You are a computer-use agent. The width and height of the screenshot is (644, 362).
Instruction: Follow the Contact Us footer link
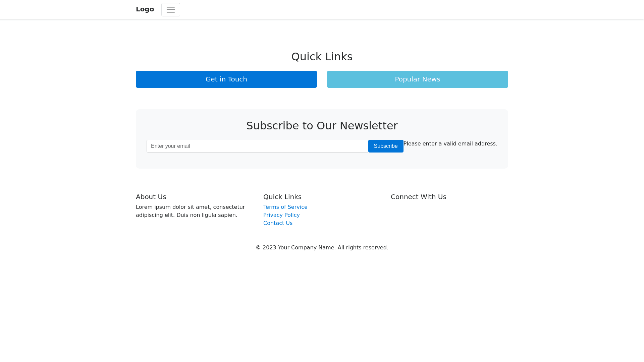coord(278,223)
